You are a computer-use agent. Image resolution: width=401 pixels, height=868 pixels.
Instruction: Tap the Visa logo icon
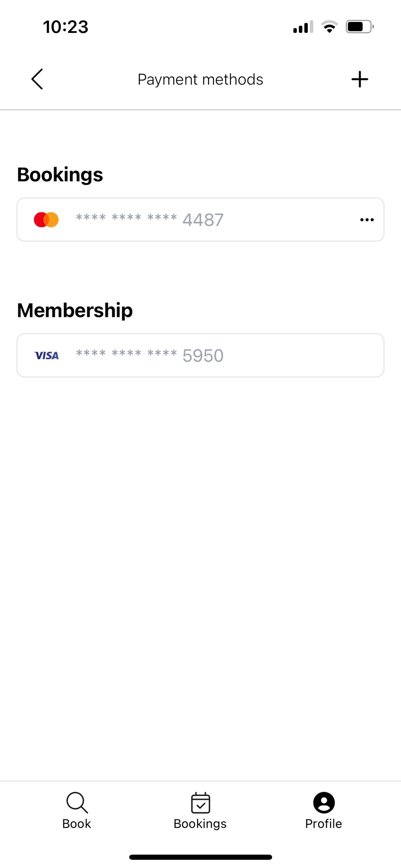point(47,355)
